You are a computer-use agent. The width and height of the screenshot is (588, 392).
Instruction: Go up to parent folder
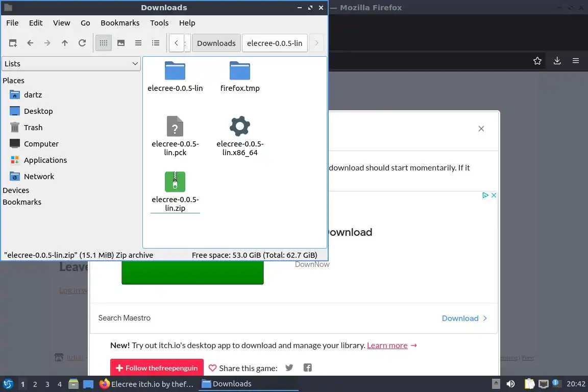coord(64,43)
